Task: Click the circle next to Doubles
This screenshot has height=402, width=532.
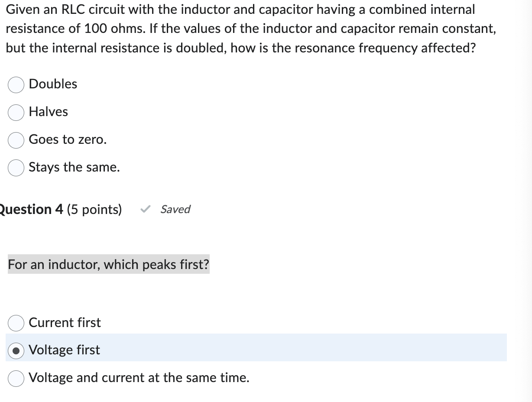Action: [x=16, y=84]
